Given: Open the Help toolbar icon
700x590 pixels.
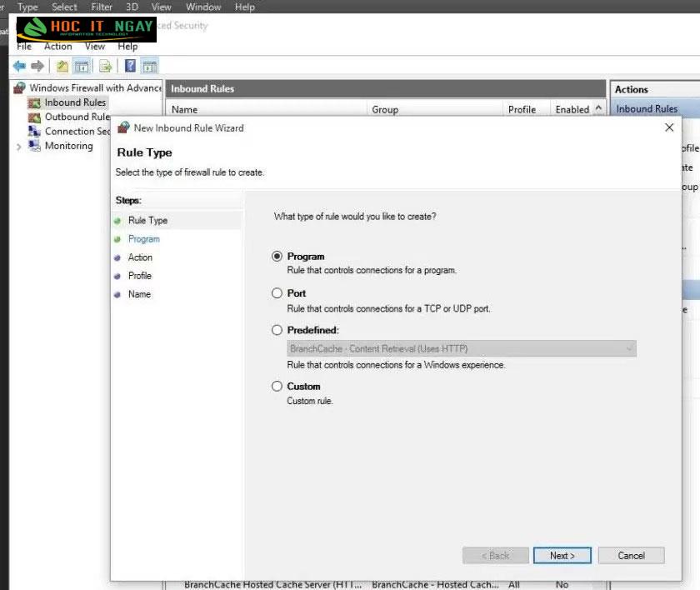Looking at the screenshot, I should [130, 66].
